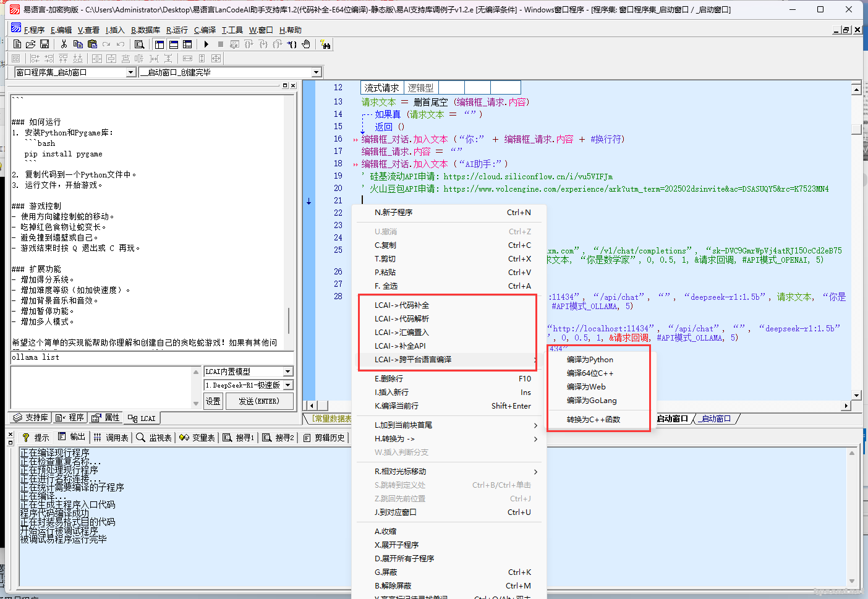
Task: Close the left panel with its small X
Action: [293, 85]
